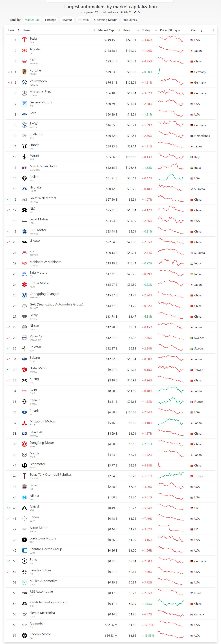Click the Nikola logo icon
This screenshot has height=644, width=221.
24,497
